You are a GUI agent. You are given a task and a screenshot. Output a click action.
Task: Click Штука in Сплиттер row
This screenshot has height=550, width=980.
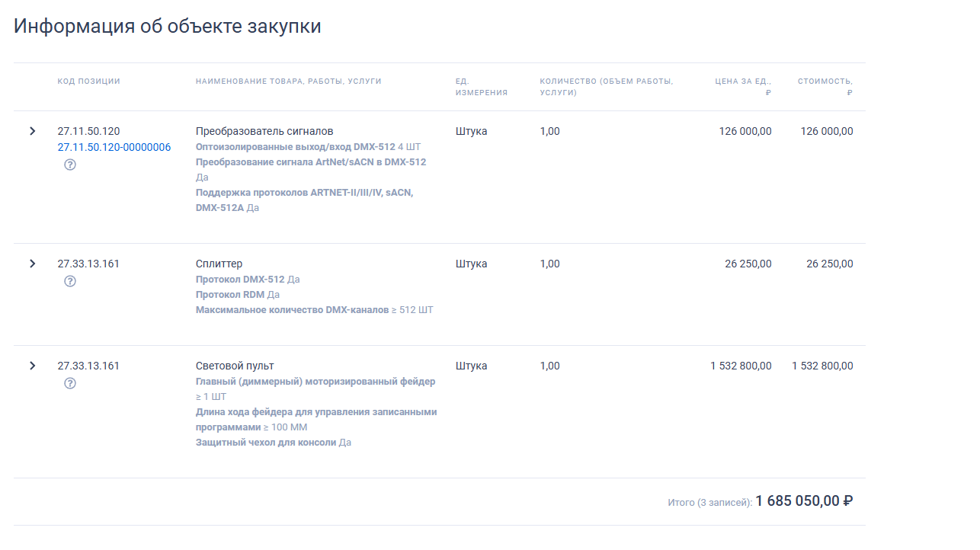click(x=472, y=264)
